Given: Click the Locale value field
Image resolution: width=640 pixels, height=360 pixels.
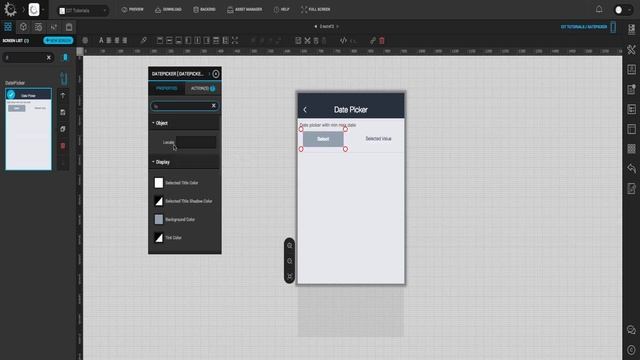Looking at the screenshot, I should 196,142.
